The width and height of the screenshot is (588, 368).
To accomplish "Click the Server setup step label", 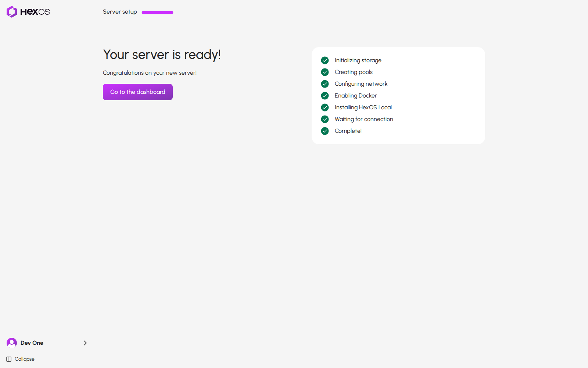I will tap(120, 12).
